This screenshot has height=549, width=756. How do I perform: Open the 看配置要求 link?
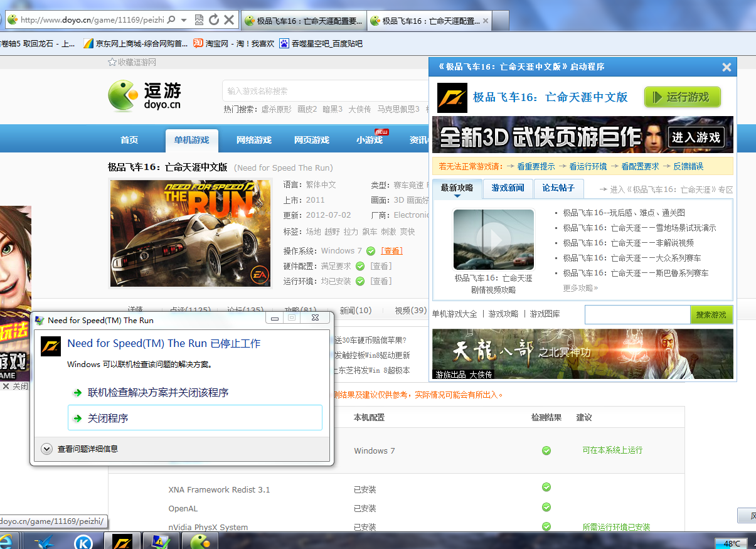[640, 166]
